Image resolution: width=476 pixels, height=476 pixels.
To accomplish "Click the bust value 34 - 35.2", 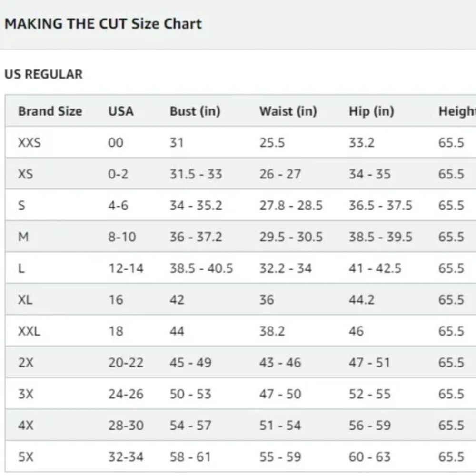I will [196, 206].
